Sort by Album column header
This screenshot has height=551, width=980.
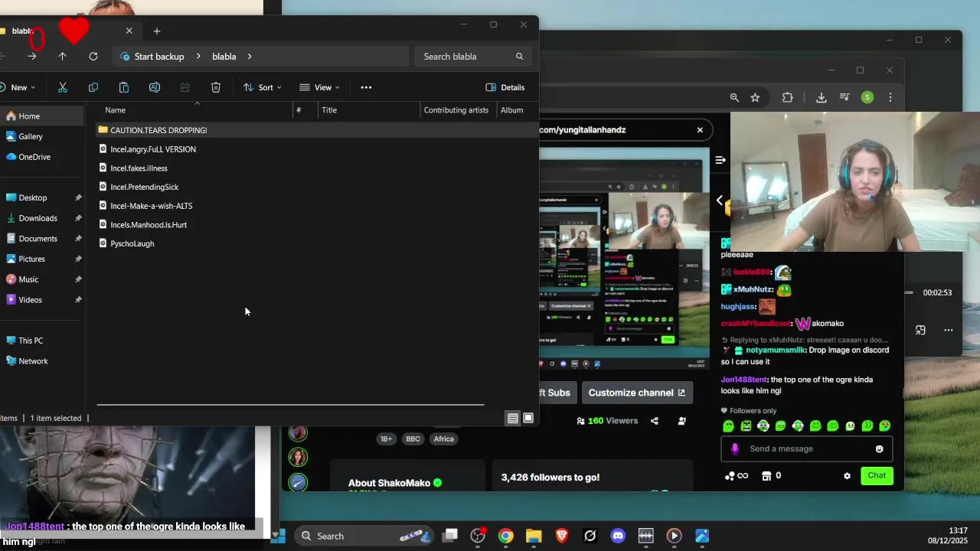[x=512, y=110]
